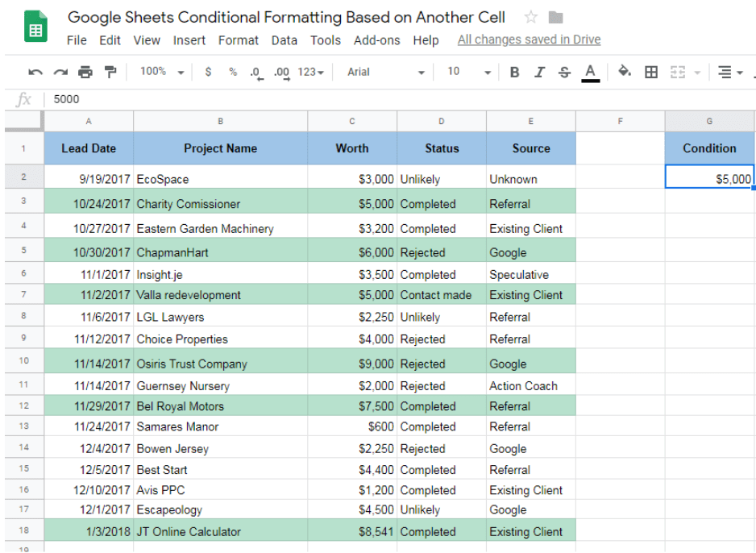Select the 'Contact made' status cell
Image resolution: width=756 pixels, height=553 pixels.
point(442,294)
